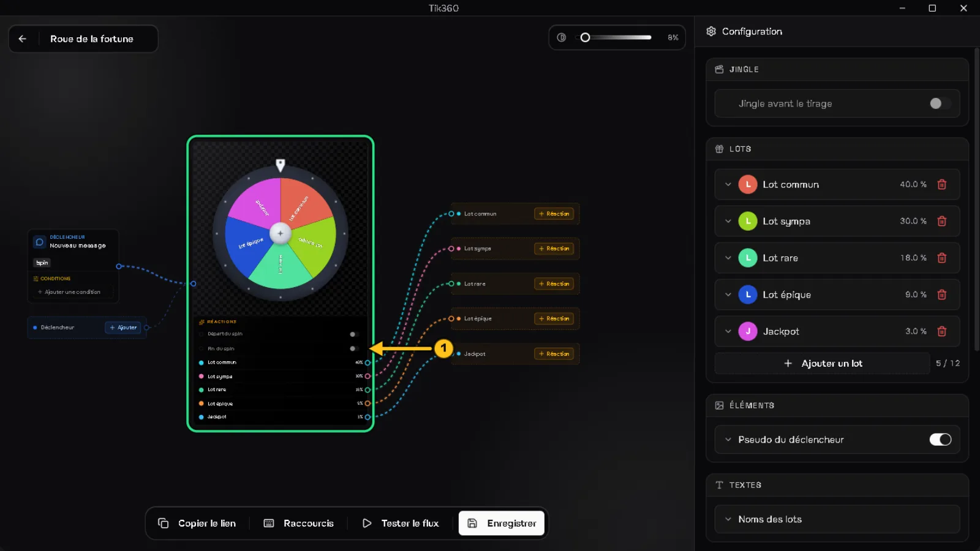Toggle Pseudo du déclencheur switch off
This screenshot has width=980, height=551.
point(940,440)
